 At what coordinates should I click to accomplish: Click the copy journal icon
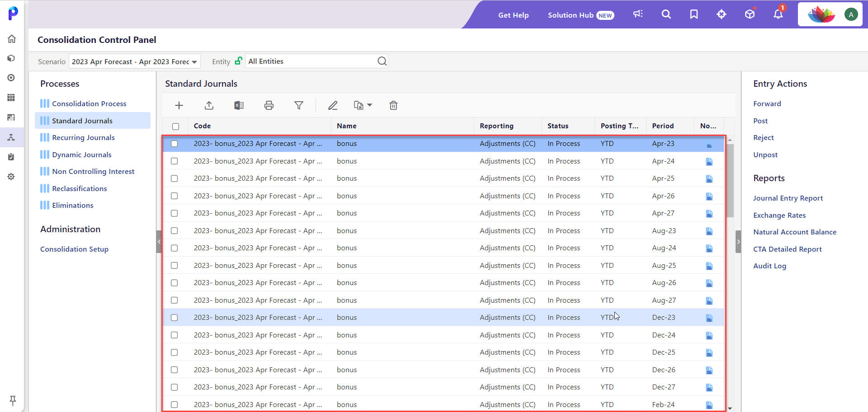(359, 105)
